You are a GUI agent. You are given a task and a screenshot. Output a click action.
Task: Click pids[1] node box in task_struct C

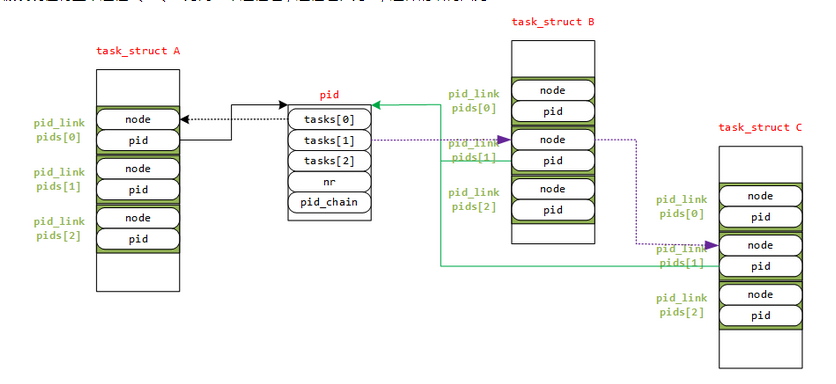pos(760,245)
